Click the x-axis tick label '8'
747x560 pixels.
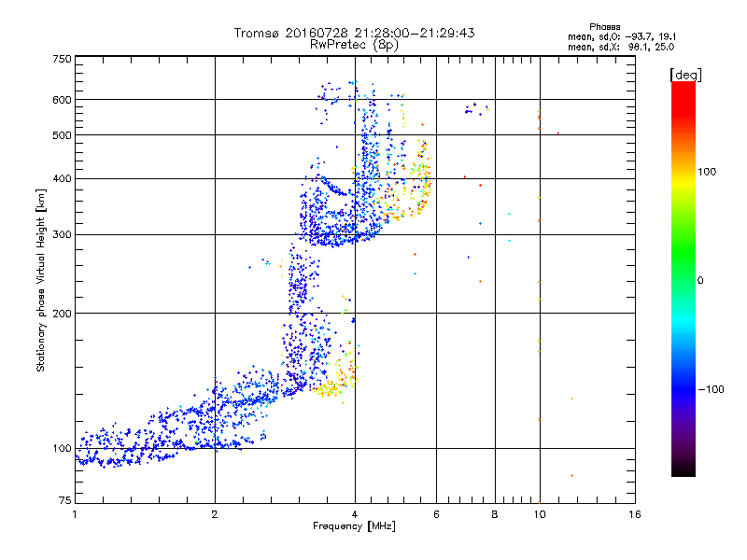click(x=495, y=514)
